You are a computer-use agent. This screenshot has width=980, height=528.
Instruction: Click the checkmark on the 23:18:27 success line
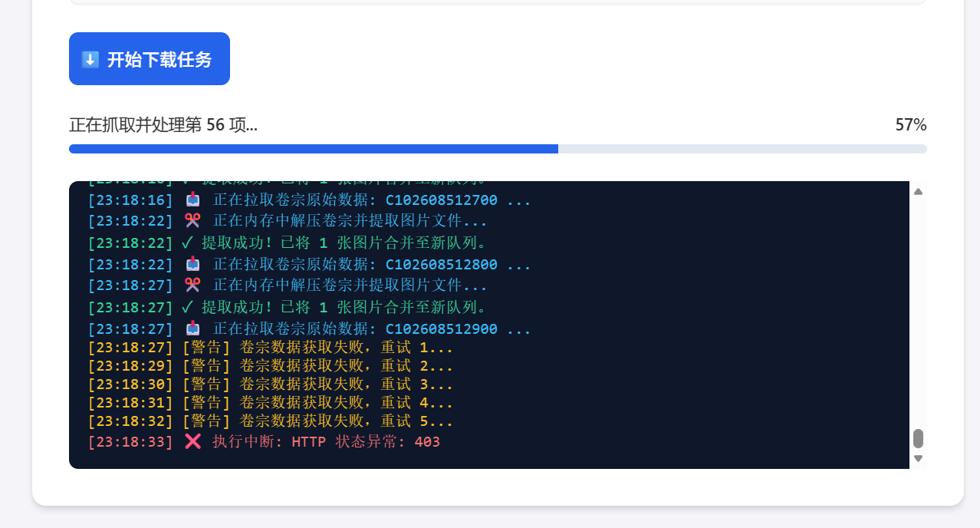point(187,307)
